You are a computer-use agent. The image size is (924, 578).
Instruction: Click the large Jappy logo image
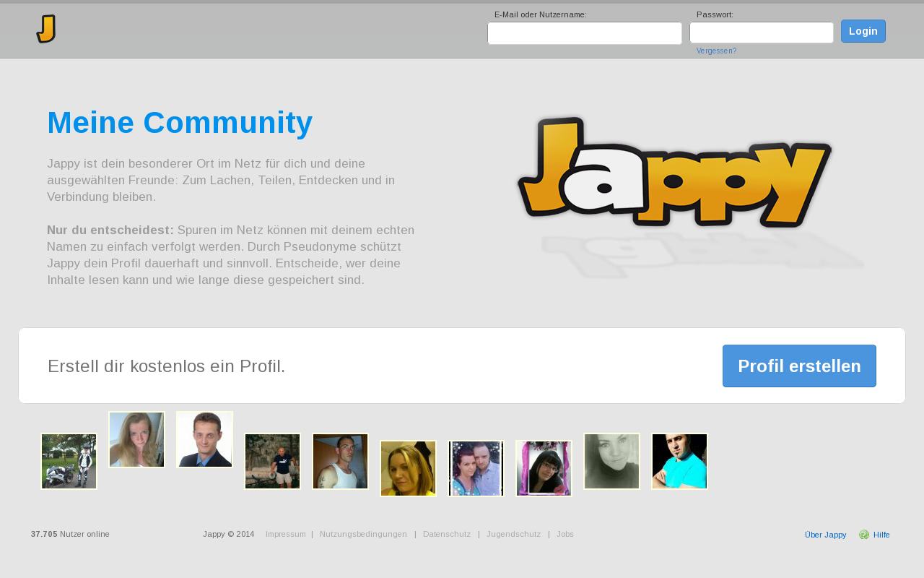tap(675, 172)
